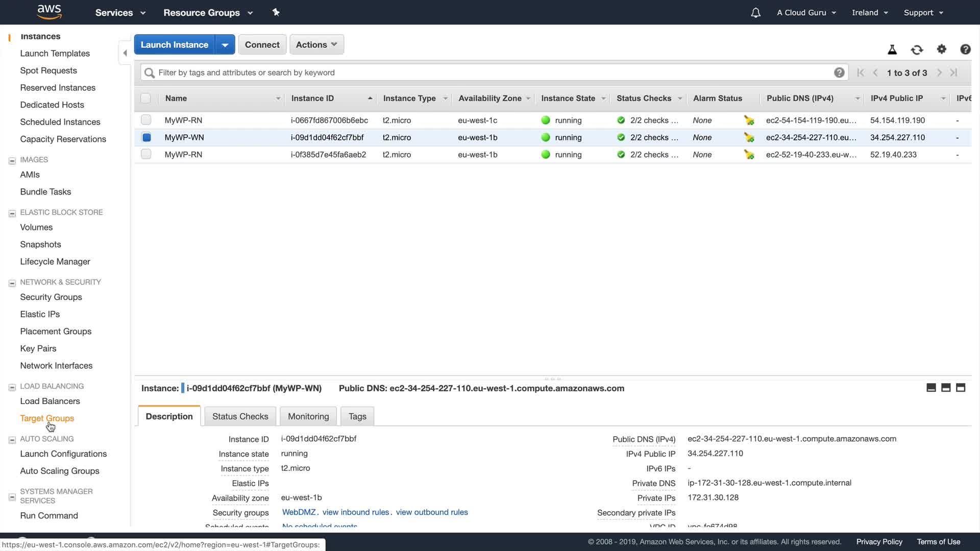Open the WebDMZ security group link

(299, 512)
